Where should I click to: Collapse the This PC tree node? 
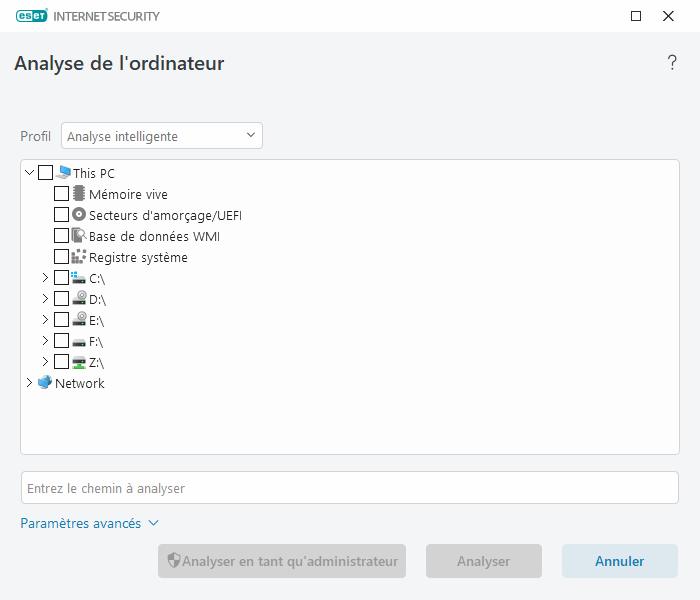(29, 173)
